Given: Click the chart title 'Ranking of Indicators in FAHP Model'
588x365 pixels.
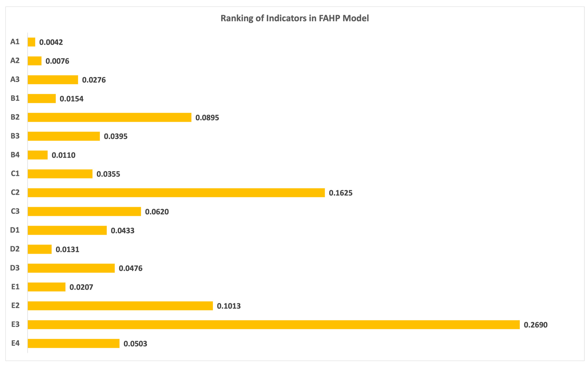Looking at the screenshot, I should tap(295, 18).
